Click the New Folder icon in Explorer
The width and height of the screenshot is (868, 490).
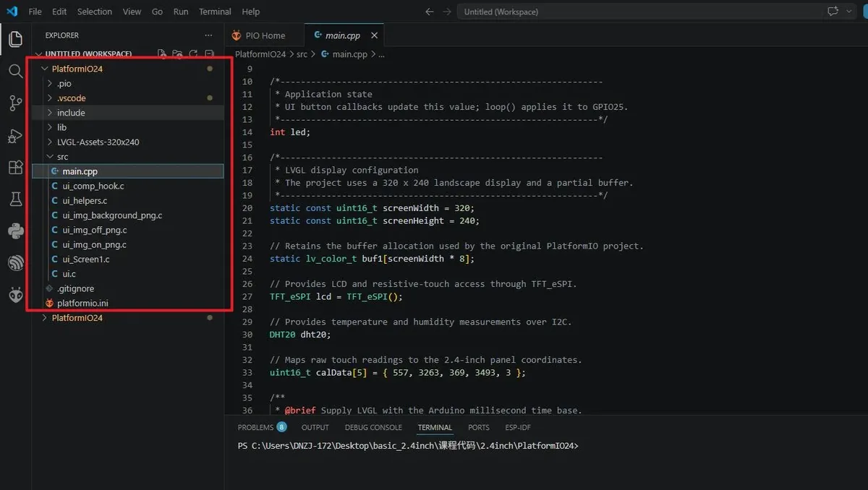(x=177, y=54)
